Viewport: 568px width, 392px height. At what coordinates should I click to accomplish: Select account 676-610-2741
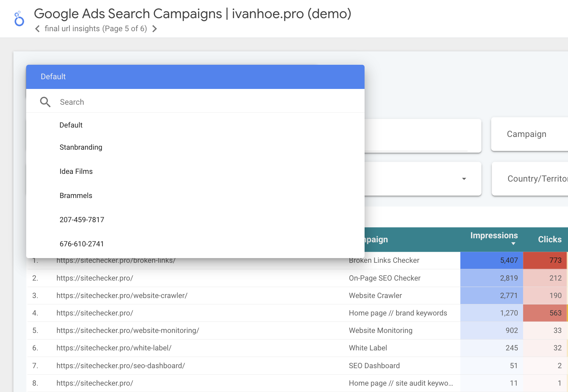[82, 244]
